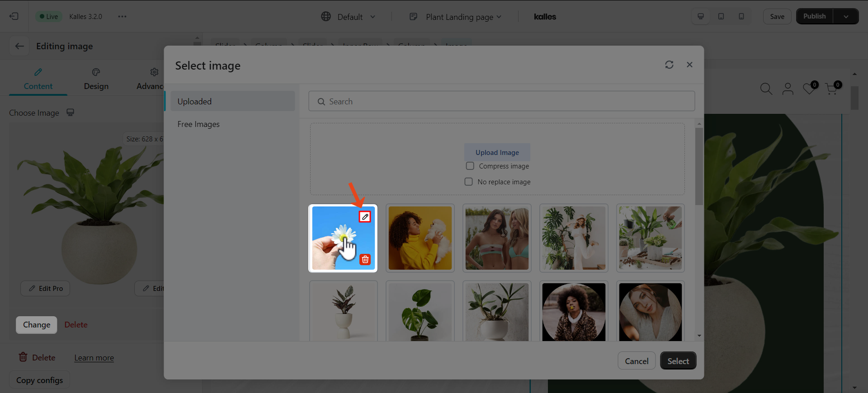This screenshot has height=393, width=868.
Task: Open the Advanced tab
Action: [x=151, y=80]
